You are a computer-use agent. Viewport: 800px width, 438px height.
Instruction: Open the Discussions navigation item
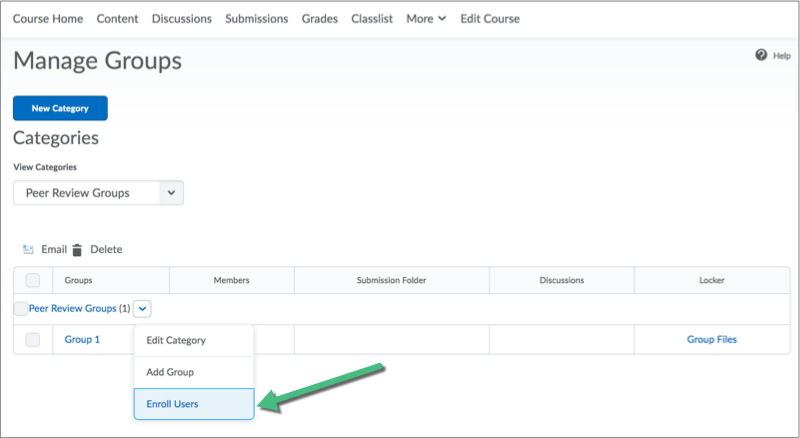182,19
